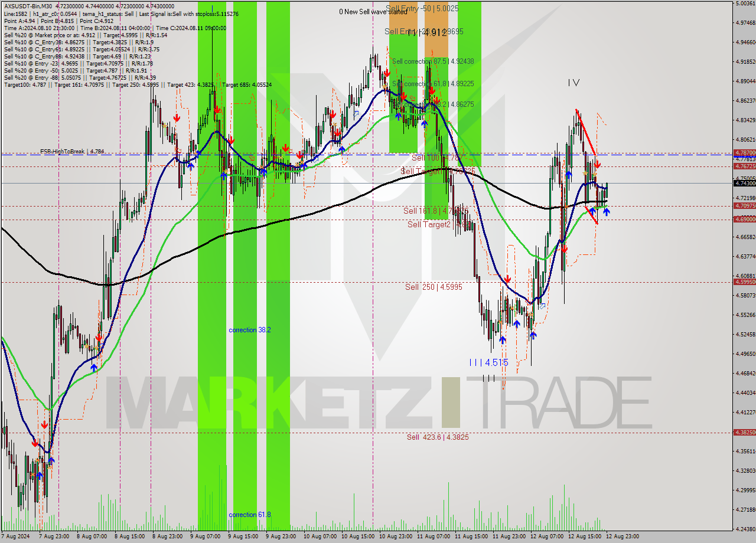756x543 pixels.
Task: Click the 'I V' wave label
Action: coord(573,83)
